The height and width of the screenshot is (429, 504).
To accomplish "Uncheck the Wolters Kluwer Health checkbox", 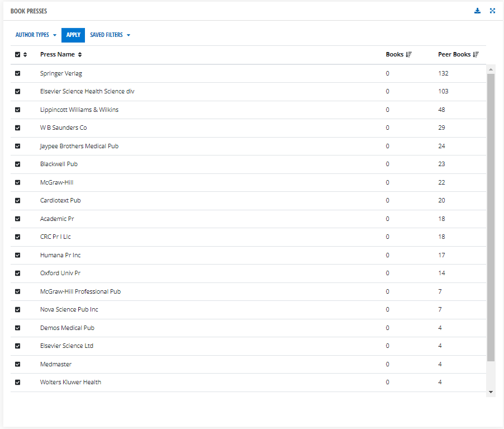I will 18,383.
